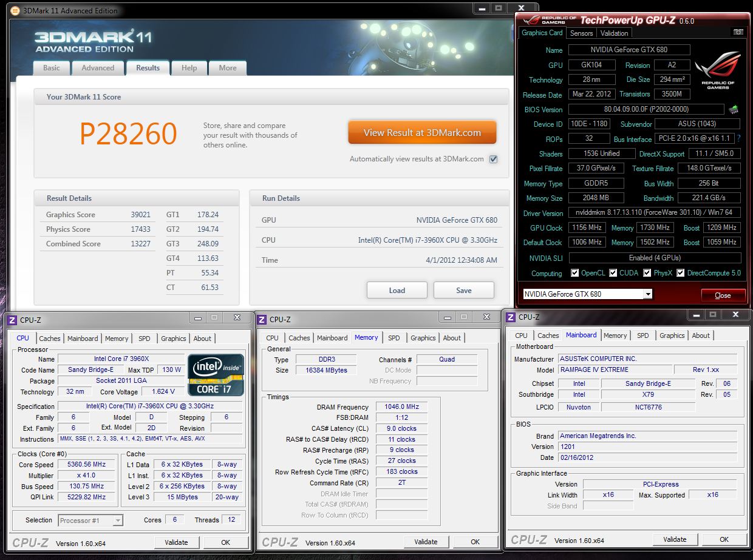
Task: Open the Help tab in 3DMark
Action: [x=189, y=68]
